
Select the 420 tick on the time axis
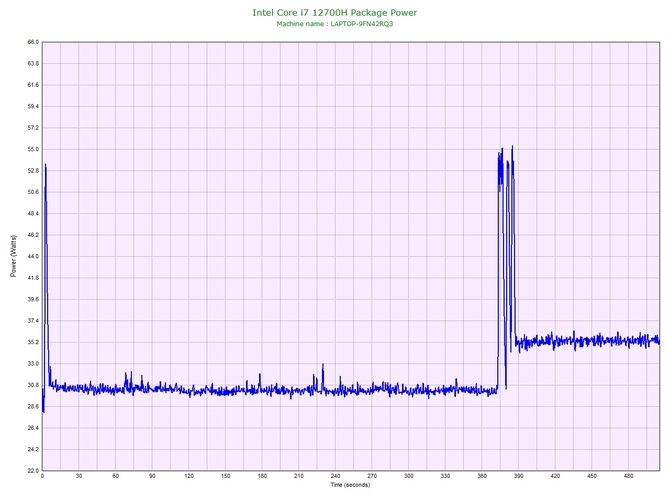(x=555, y=476)
